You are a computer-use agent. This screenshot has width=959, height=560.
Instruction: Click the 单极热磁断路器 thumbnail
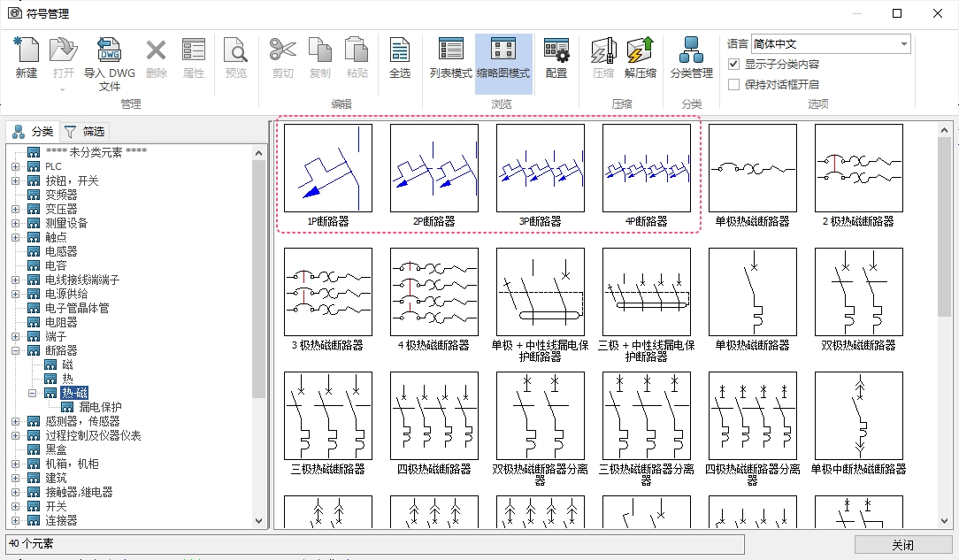point(753,169)
